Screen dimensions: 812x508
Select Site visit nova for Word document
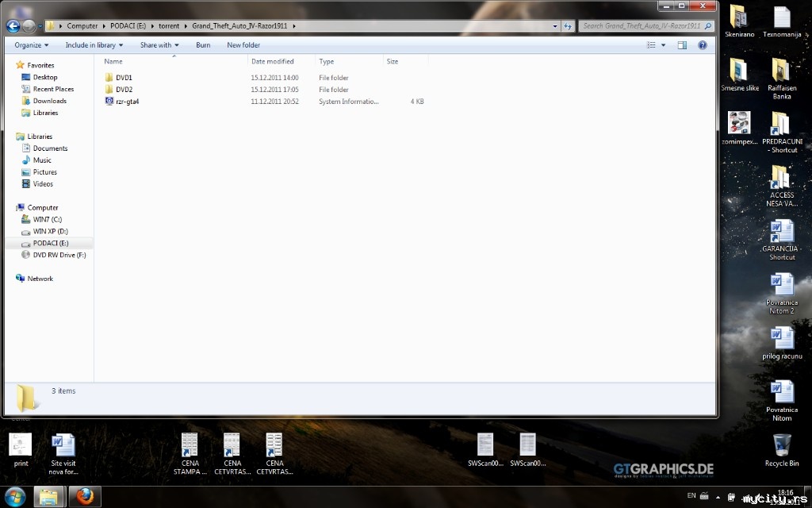63,454
